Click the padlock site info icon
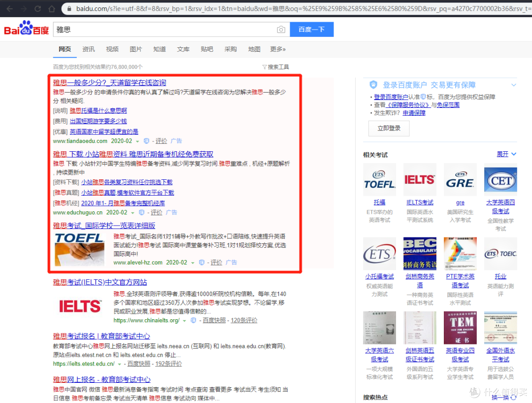Screen dimensions: 532x403 coord(69,8)
